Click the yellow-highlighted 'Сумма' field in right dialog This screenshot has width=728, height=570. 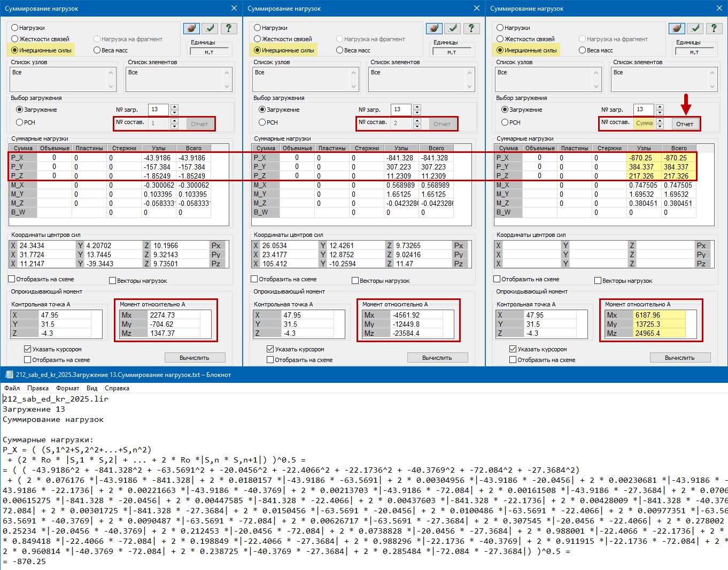[x=644, y=124]
